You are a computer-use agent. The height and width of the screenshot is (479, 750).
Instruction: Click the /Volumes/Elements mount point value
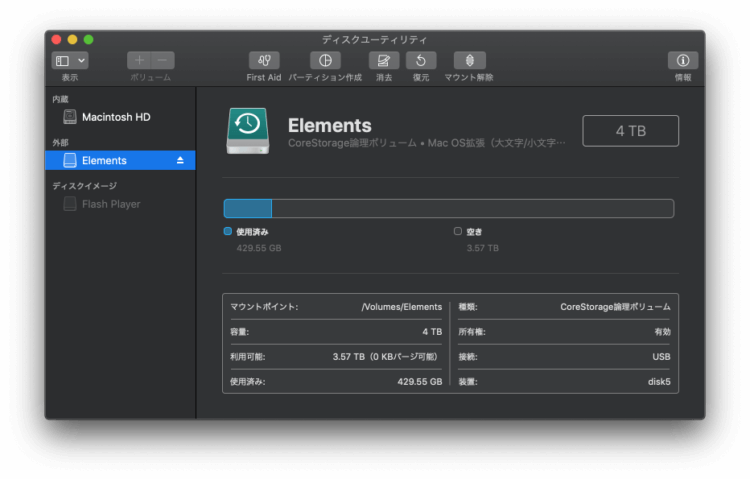[402, 307]
